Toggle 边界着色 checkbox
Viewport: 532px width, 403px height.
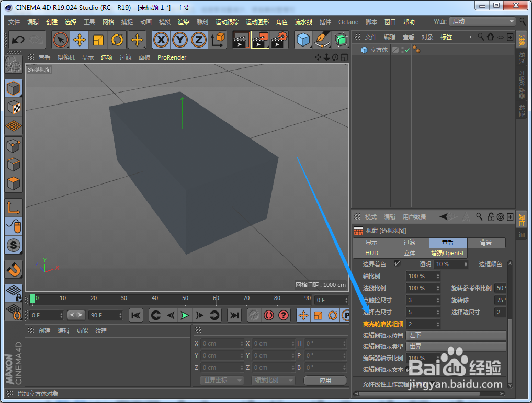(397, 263)
